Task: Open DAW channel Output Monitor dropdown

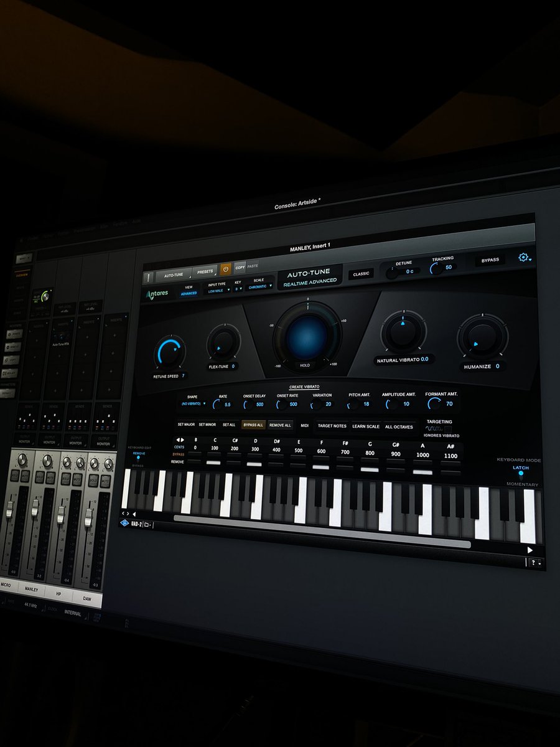Action: [104, 444]
